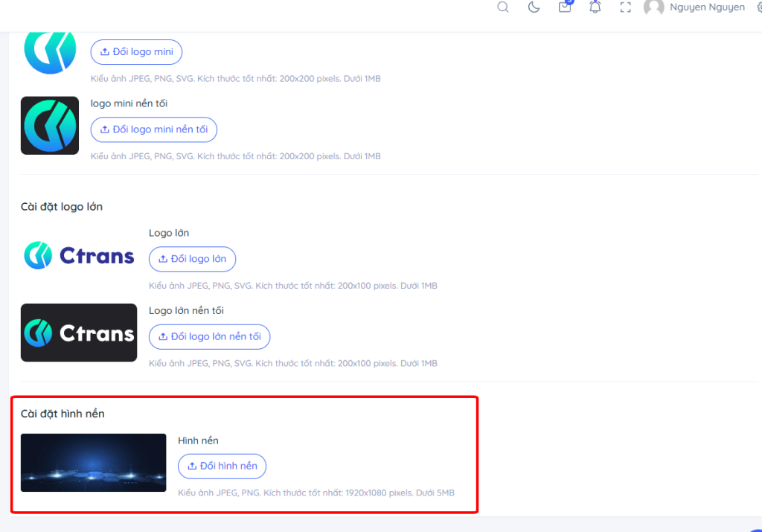Open the notifications bell
This screenshot has width=762, height=532.
[x=595, y=7]
